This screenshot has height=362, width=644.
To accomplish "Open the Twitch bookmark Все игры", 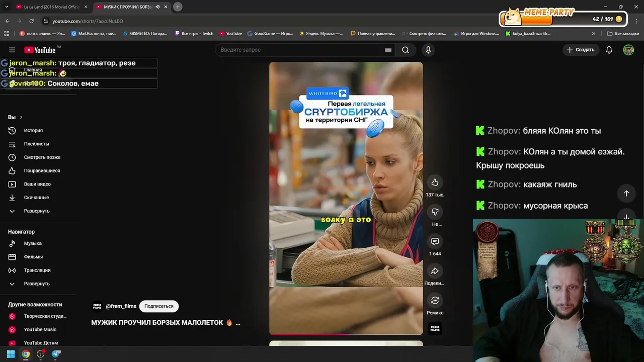I will pyautogui.click(x=194, y=34).
